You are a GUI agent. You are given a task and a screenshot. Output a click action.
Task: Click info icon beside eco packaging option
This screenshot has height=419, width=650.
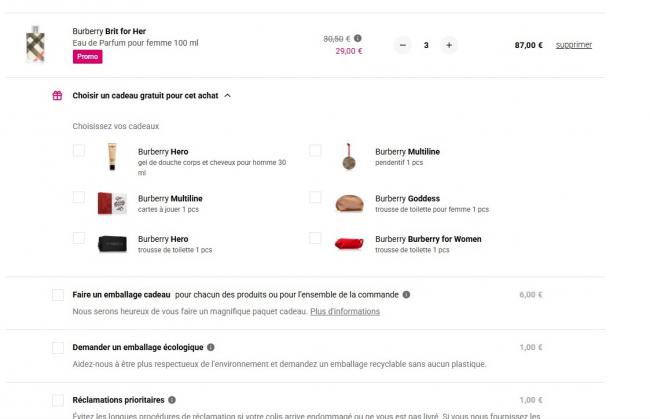(211, 347)
